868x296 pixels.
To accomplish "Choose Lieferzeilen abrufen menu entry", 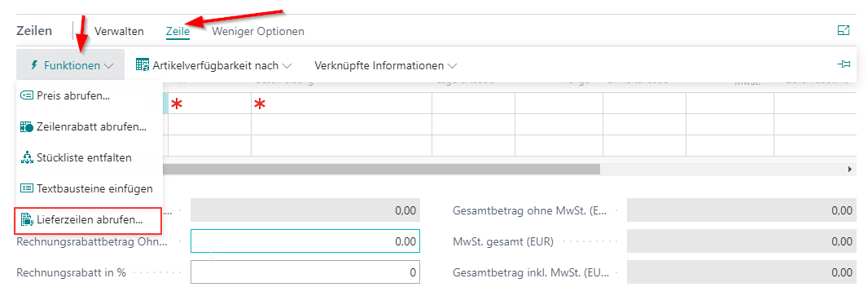I will [89, 219].
